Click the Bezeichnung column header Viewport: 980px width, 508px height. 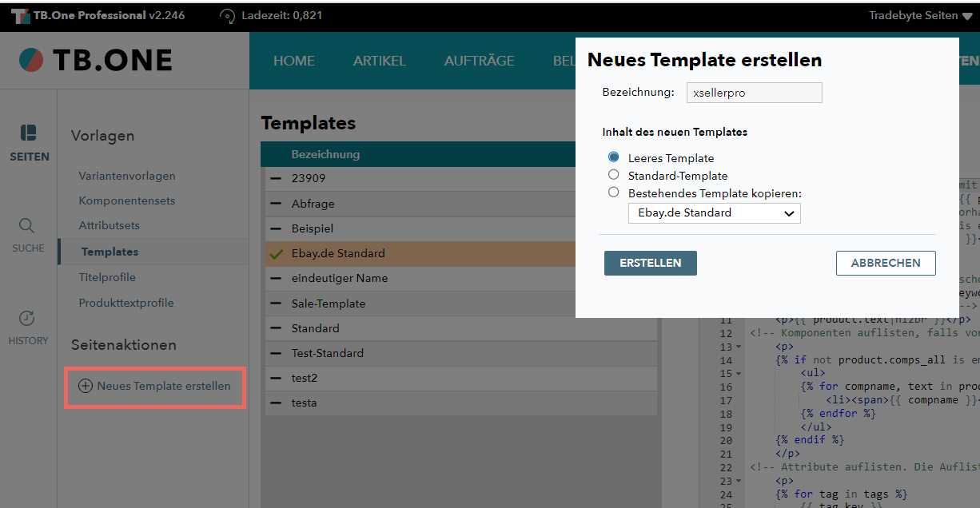coord(325,154)
